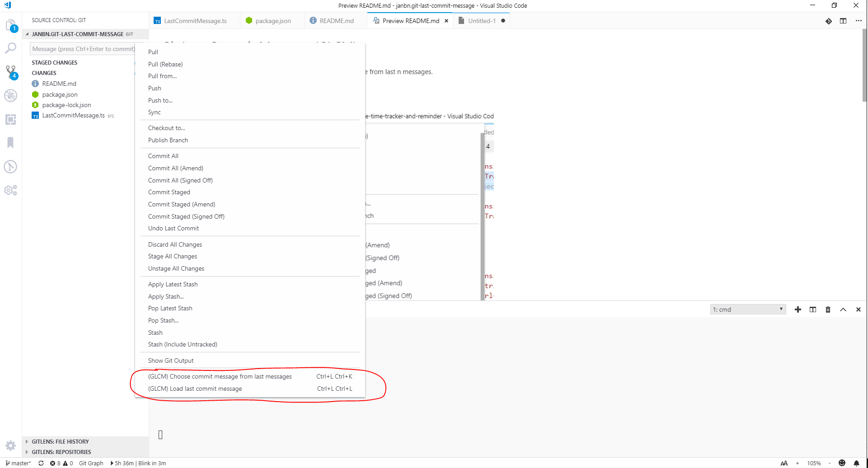This screenshot has height=468, width=868.
Task: Select Pull (Rebase) from menu
Action: click(x=250, y=64)
